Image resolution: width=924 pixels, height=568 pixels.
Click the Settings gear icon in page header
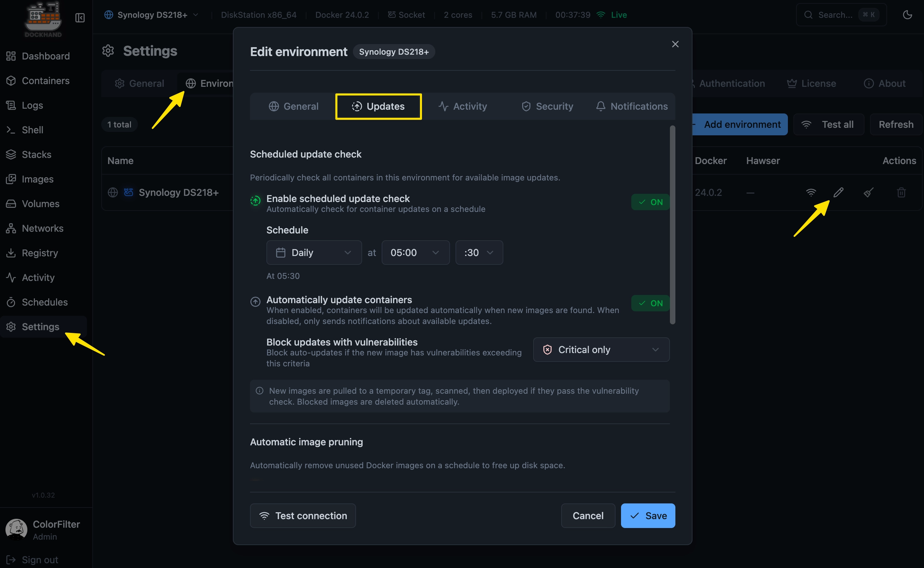pos(108,51)
